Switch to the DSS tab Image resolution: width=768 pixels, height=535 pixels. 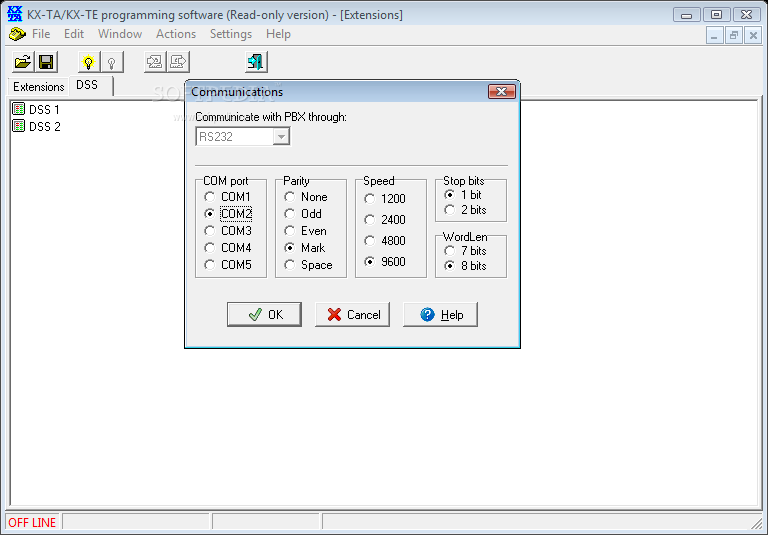tap(91, 85)
